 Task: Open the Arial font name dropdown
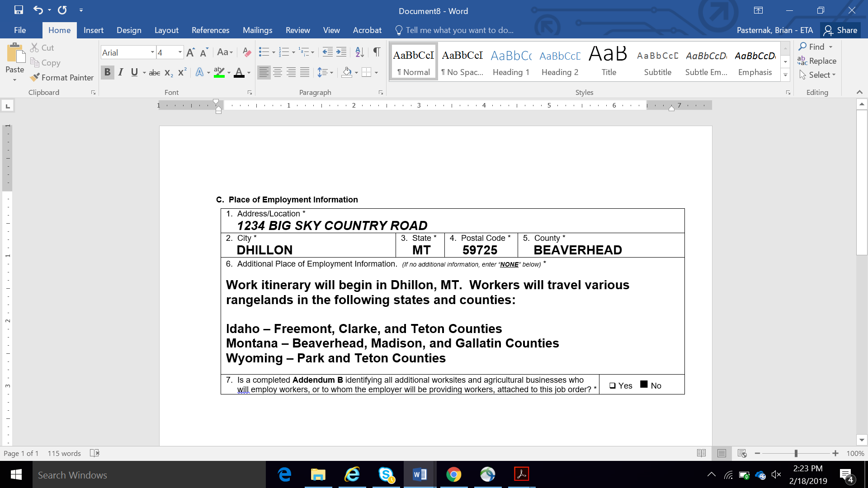pos(152,52)
